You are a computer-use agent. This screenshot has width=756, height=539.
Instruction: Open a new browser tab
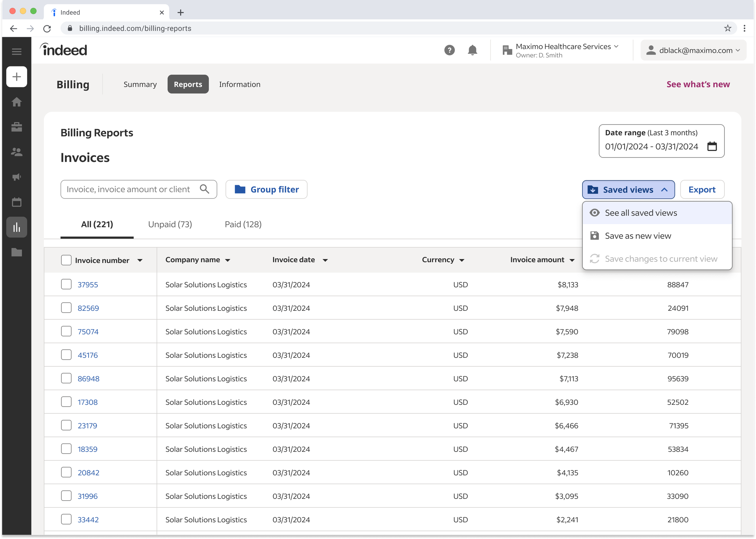tap(180, 13)
